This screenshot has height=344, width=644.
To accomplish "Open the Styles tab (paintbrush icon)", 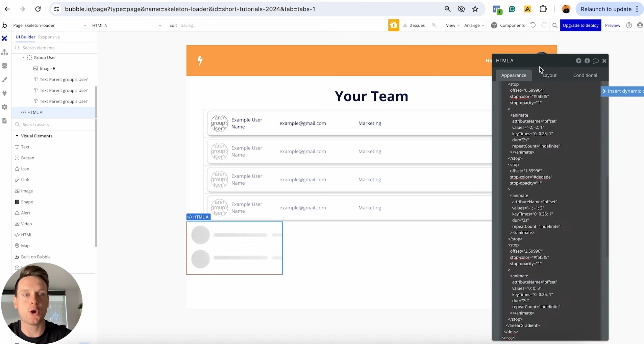I will (x=5, y=79).
